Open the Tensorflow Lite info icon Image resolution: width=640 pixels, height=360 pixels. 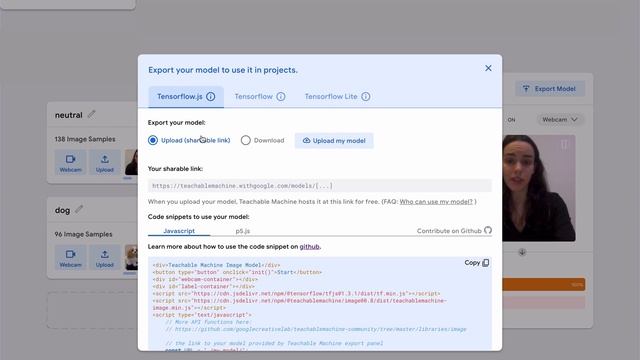pos(366,97)
